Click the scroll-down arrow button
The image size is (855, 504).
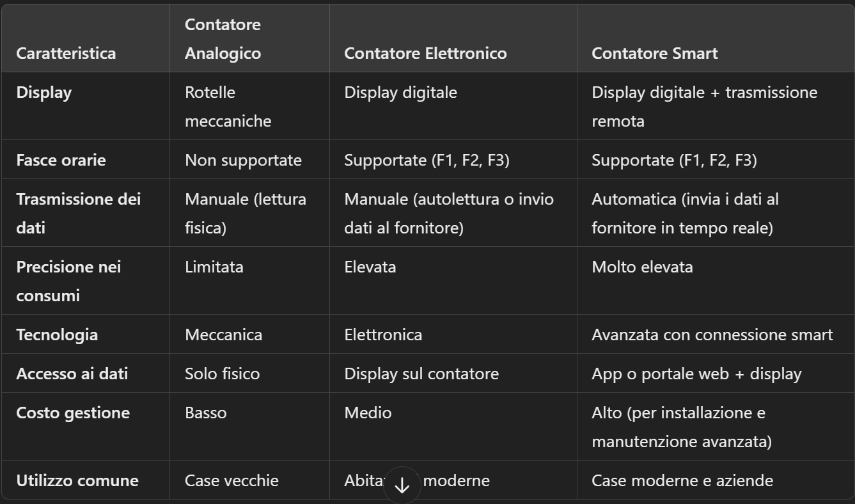tap(402, 485)
